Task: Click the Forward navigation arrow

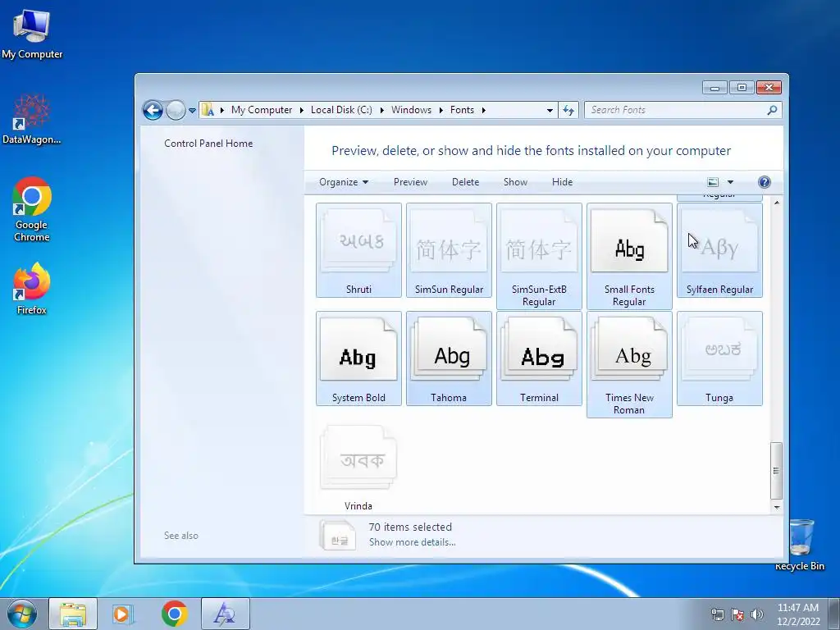Action: [x=176, y=111]
